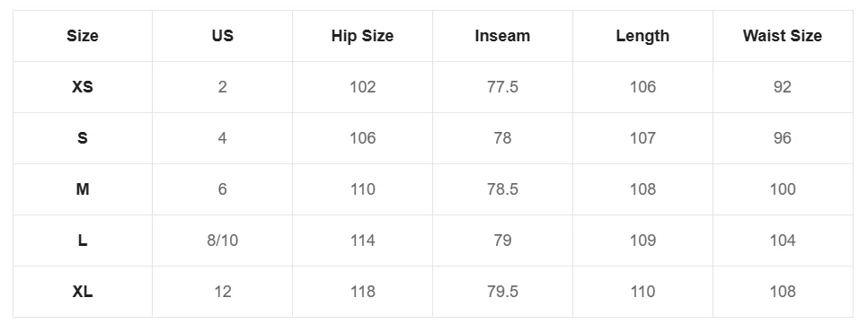Click the Inseam column header
The width and height of the screenshot is (868, 333).
[x=502, y=36]
